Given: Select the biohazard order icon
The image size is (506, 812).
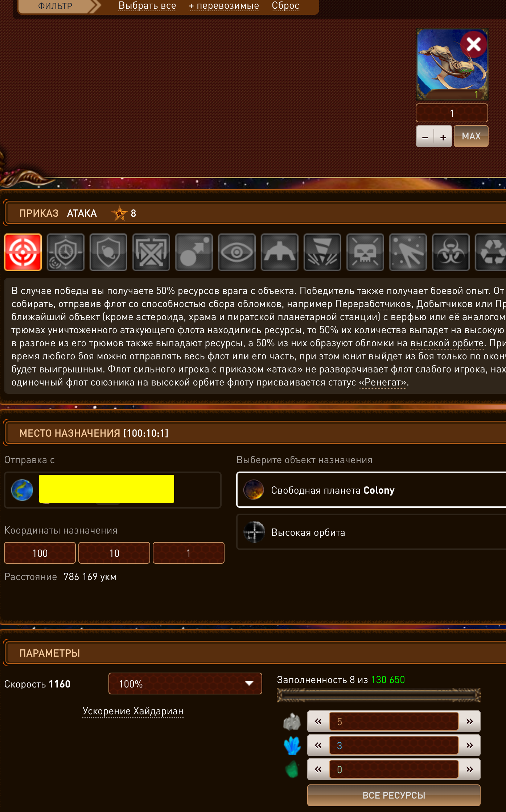Looking at the screenshot, I should (x=451, y=252).
